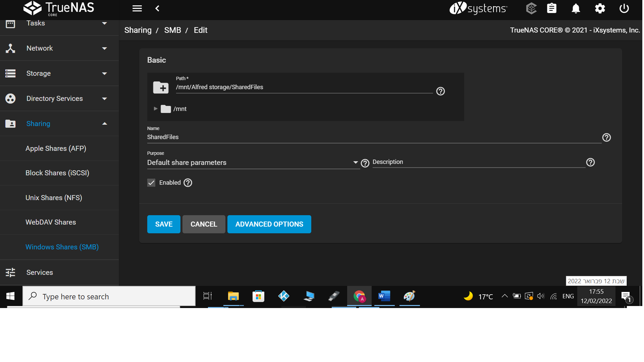Expand Directory Services menu

(59, 99)
